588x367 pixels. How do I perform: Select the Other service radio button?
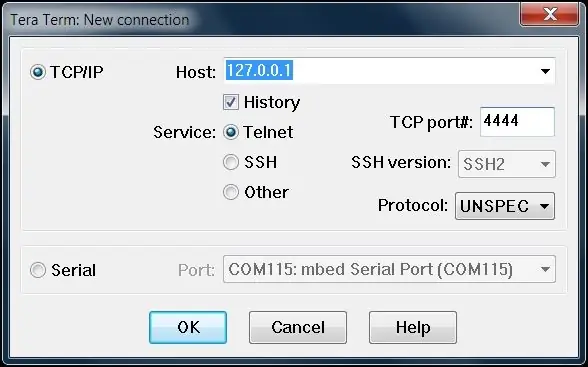tap(231, 192)
